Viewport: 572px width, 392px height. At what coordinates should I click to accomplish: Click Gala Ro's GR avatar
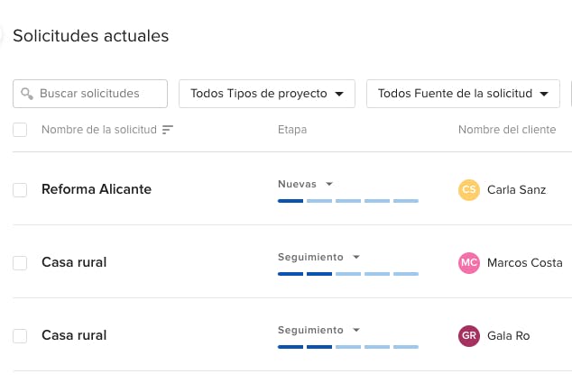[x=469, y=335]
